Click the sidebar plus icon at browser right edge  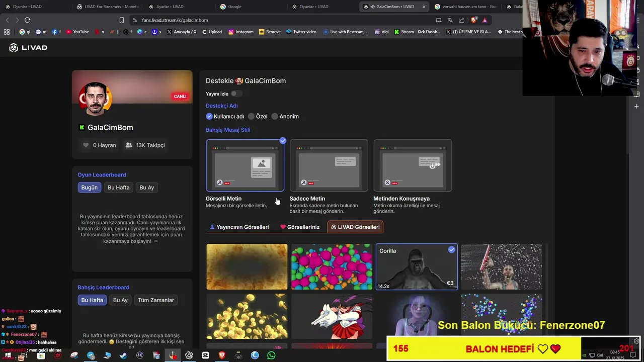636,106
